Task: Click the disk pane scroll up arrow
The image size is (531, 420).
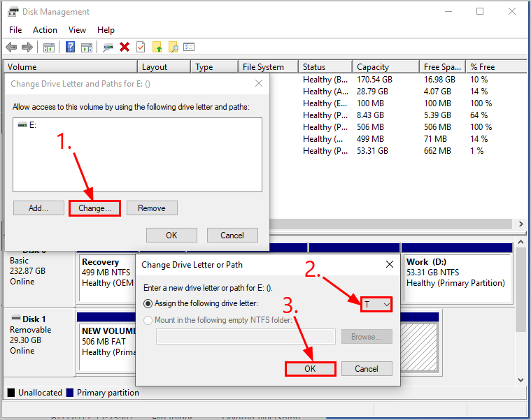Action: (x=521, y=242)
